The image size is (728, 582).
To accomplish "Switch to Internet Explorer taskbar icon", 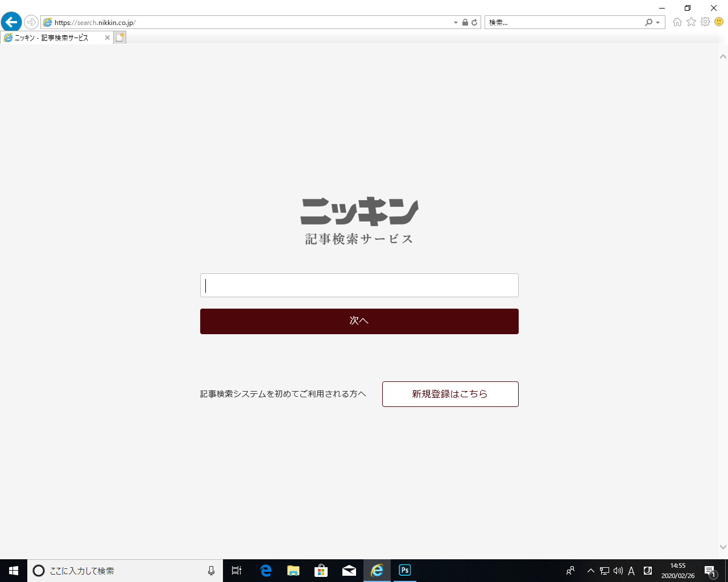I will [377, 571].
